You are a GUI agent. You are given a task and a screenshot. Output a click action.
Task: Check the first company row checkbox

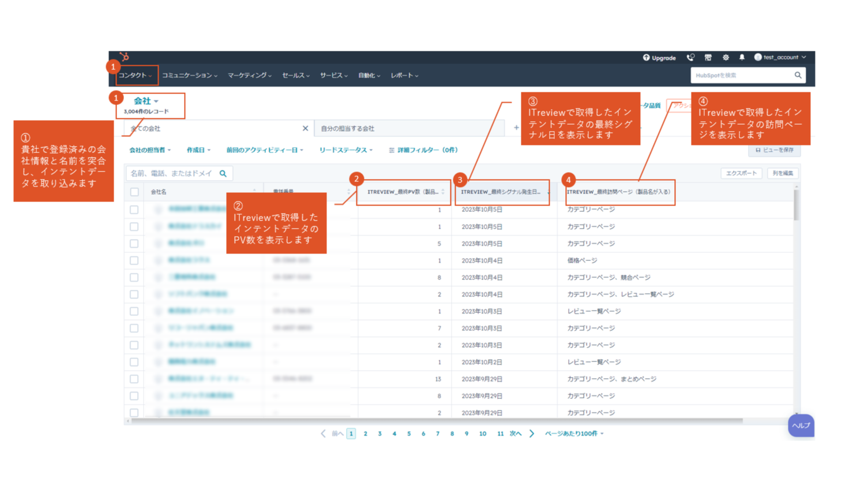pyautogui.click(x=134, y=210)
